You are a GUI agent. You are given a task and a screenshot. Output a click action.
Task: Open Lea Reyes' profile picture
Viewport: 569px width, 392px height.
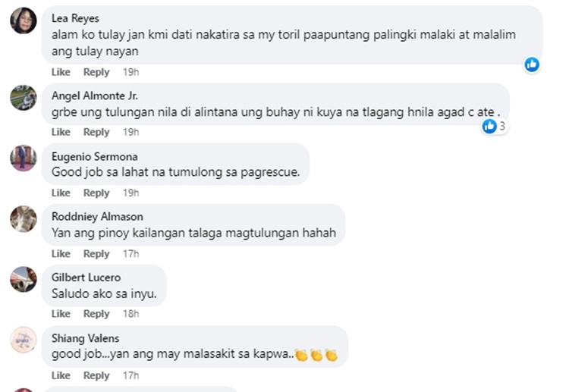24,20
